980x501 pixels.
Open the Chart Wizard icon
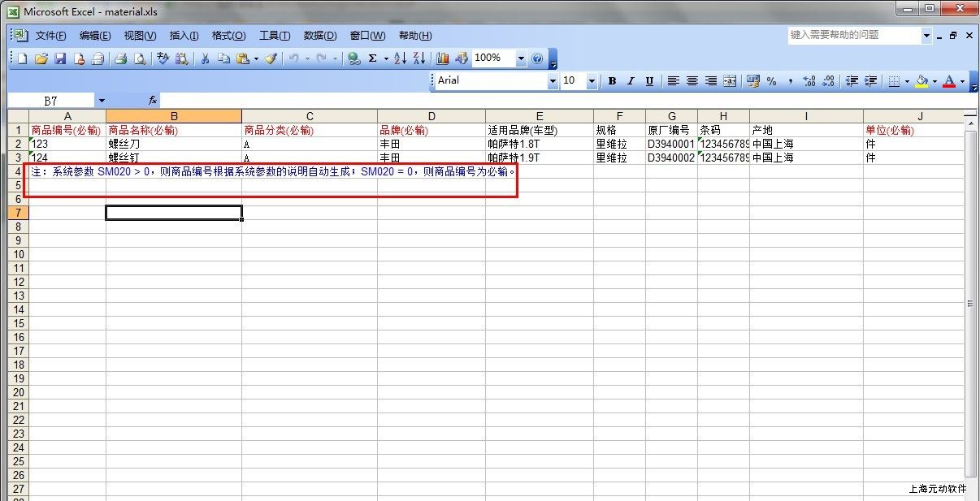(443, 58)
